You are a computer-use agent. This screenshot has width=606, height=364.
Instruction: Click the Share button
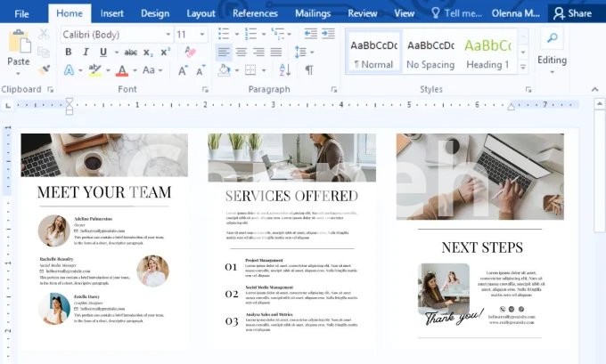(x=572, y=13)
